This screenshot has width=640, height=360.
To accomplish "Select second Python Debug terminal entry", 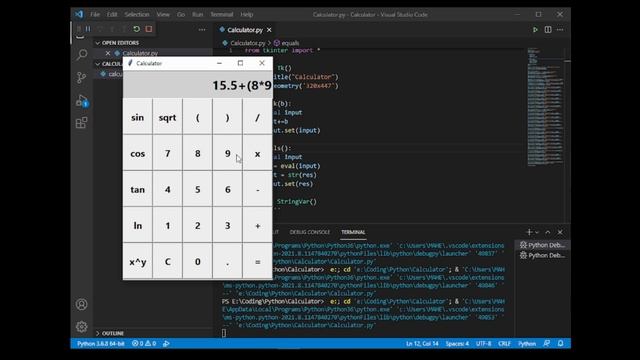I will tap(542, 256).
